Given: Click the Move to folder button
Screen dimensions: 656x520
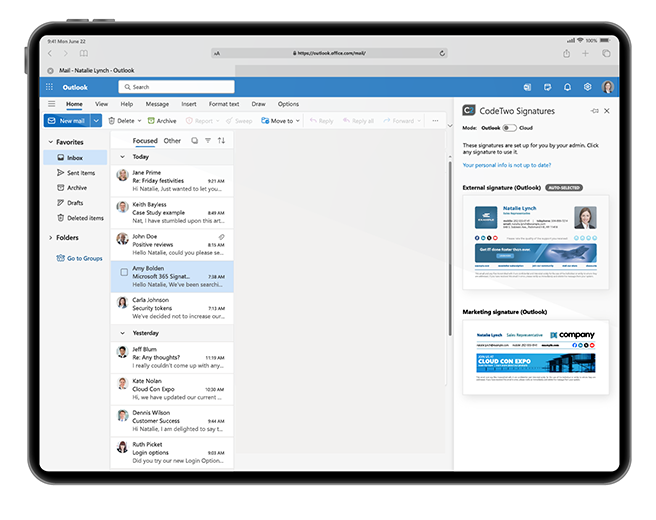Looking at the screenshot, I should tap(277, 121).
